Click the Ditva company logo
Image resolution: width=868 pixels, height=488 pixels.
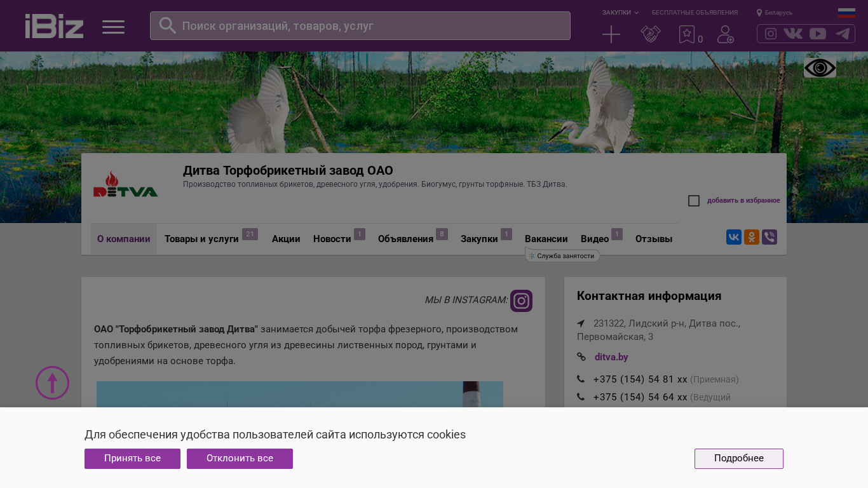tap(126, 184)
